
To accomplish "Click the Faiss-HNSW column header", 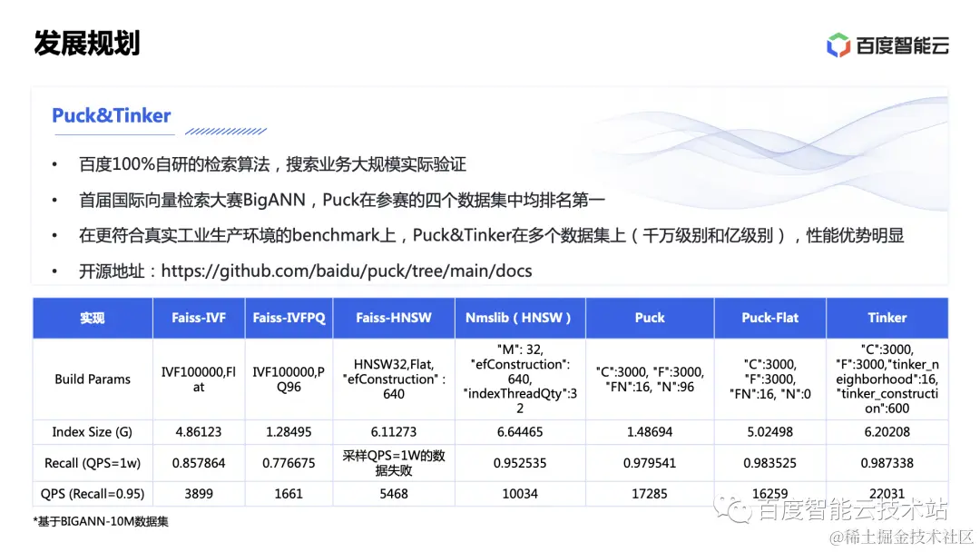I will [394, 318].
